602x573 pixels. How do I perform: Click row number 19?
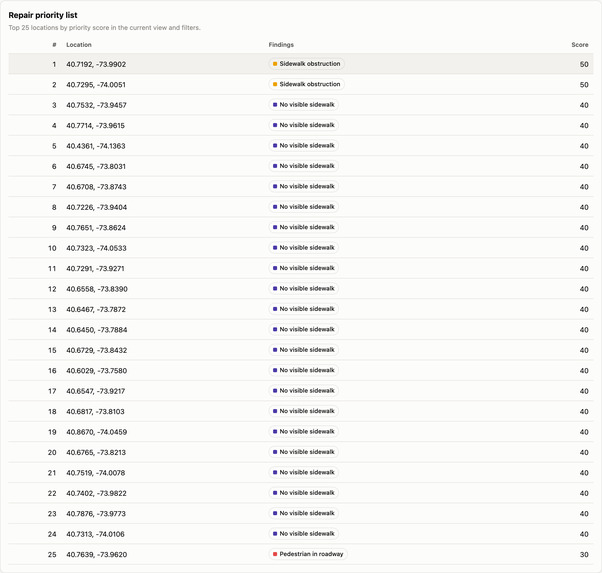click(52, 432)
